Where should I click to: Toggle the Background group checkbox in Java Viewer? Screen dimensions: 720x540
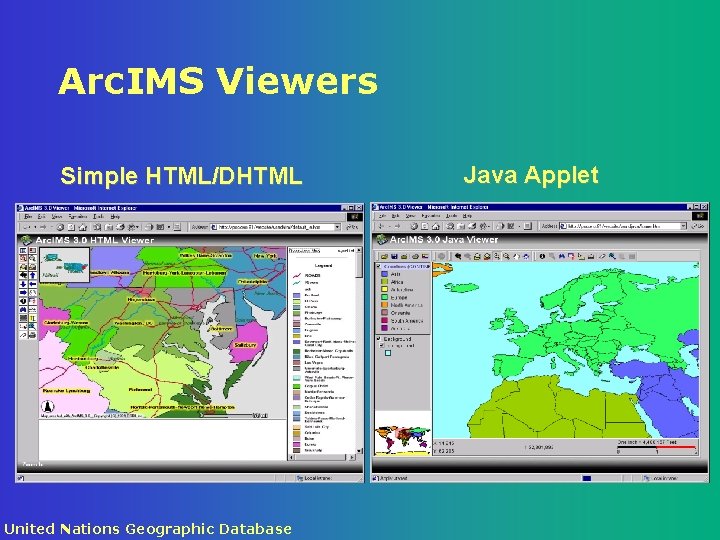378,339
